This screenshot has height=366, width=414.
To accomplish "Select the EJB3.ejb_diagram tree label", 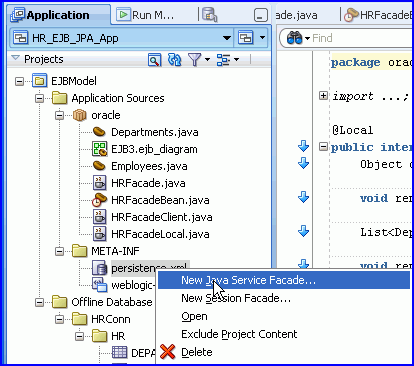I will 154,149.
